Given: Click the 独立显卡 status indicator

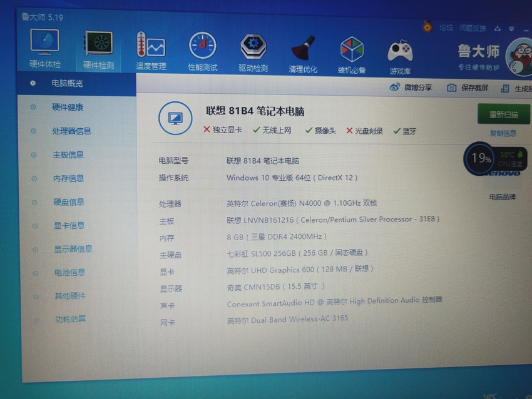Looking at the screenshot, I should coord(223,130).
